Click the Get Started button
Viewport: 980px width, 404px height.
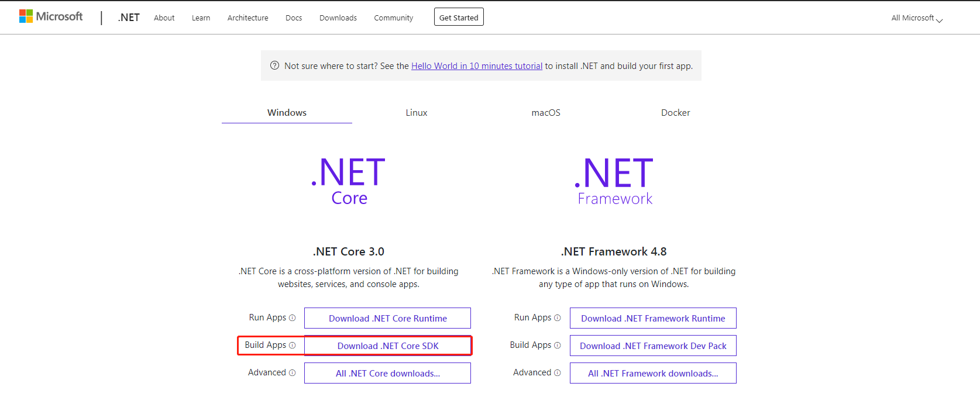(x=459, y=17)
